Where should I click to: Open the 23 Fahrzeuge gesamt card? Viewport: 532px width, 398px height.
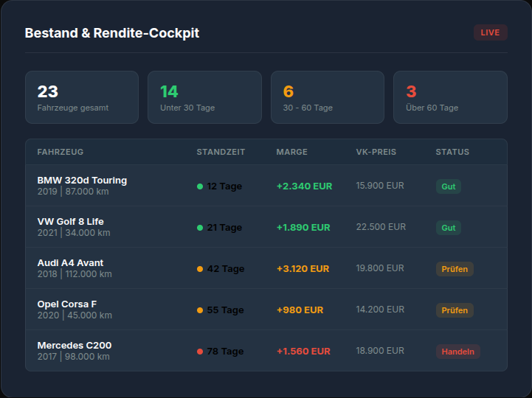point(82,97)
